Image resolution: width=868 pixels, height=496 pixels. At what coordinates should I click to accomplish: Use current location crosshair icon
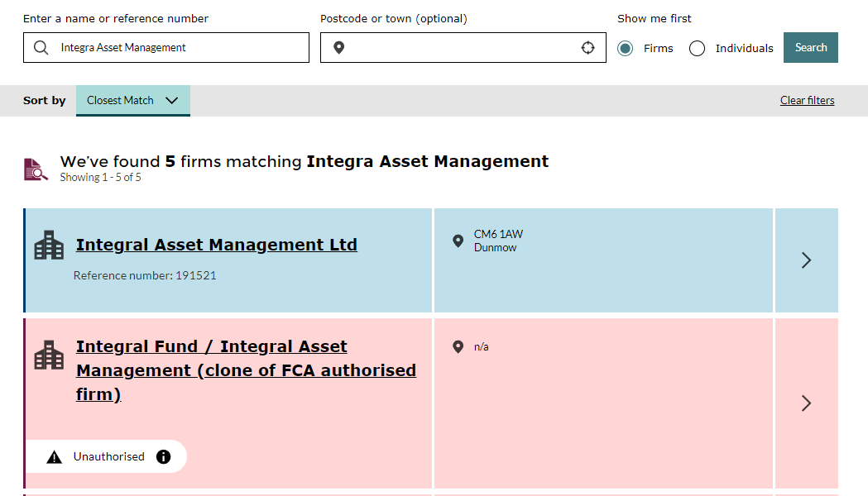[587, 48]
